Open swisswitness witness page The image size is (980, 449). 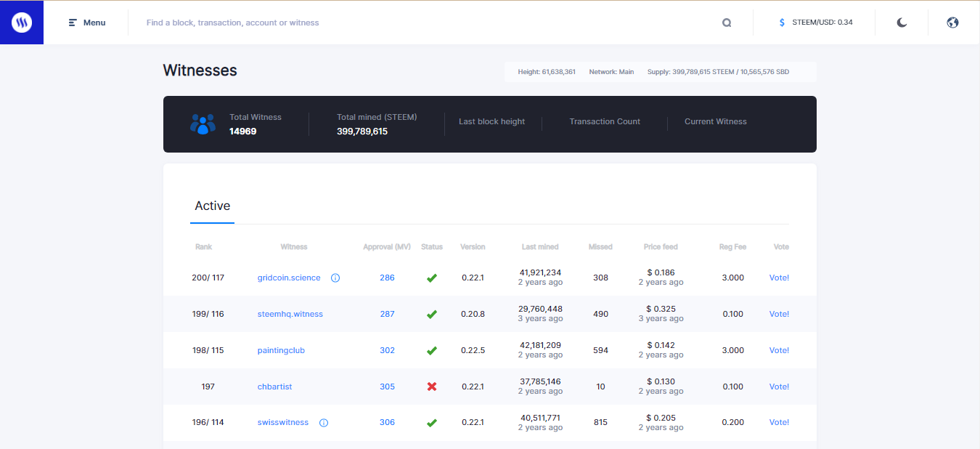pos(283,422)
